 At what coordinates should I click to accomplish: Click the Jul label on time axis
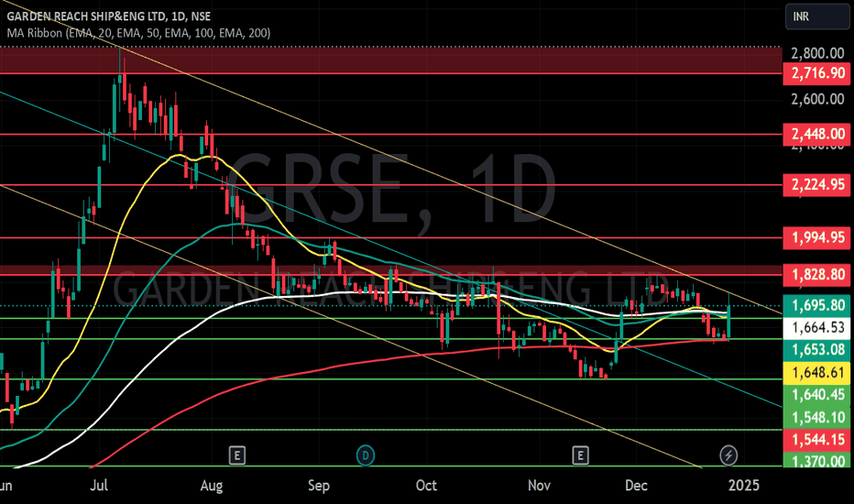[x=99, y=485]
